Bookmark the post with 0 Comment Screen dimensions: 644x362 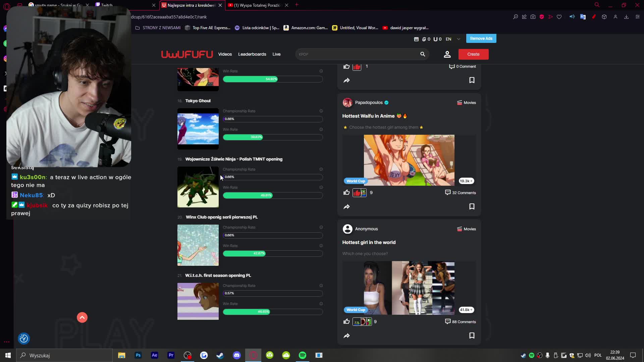pyautogui.click(x=472, y=80)
